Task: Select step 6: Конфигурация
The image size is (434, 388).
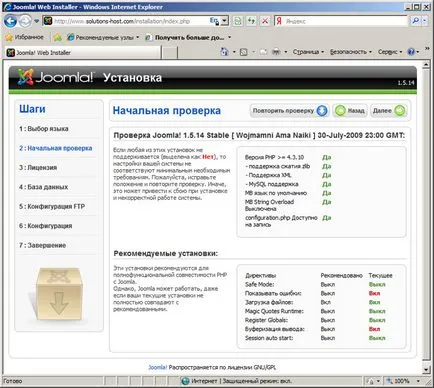Action: 46,226
